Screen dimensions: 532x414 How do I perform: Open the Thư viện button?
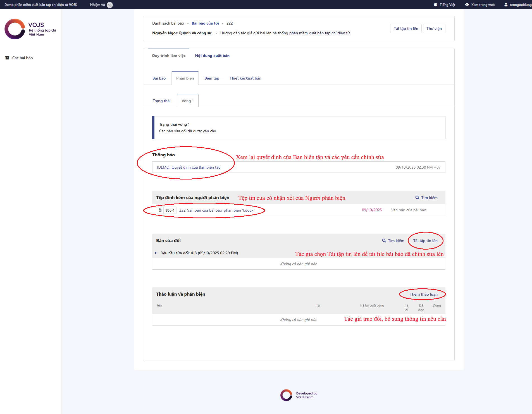[434, 28]
